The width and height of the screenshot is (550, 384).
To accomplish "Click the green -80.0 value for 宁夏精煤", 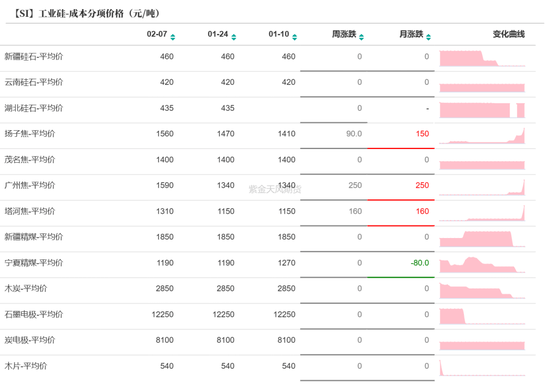I will click(x=420, y=263).
